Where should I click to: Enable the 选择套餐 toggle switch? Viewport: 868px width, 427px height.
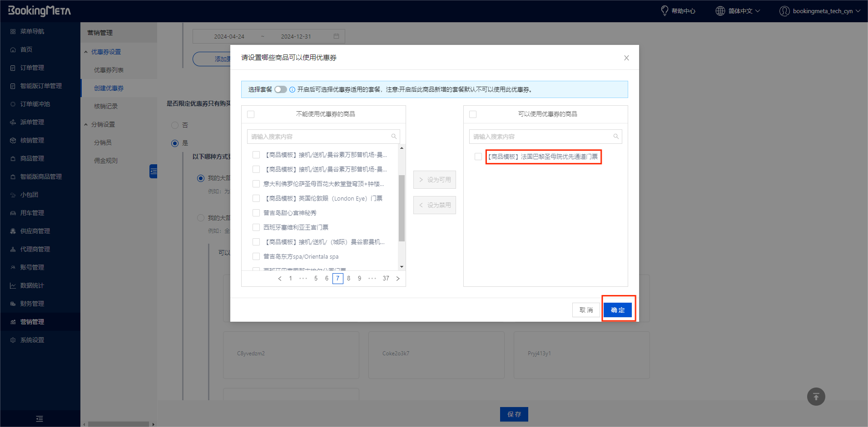tap(280, 89)
